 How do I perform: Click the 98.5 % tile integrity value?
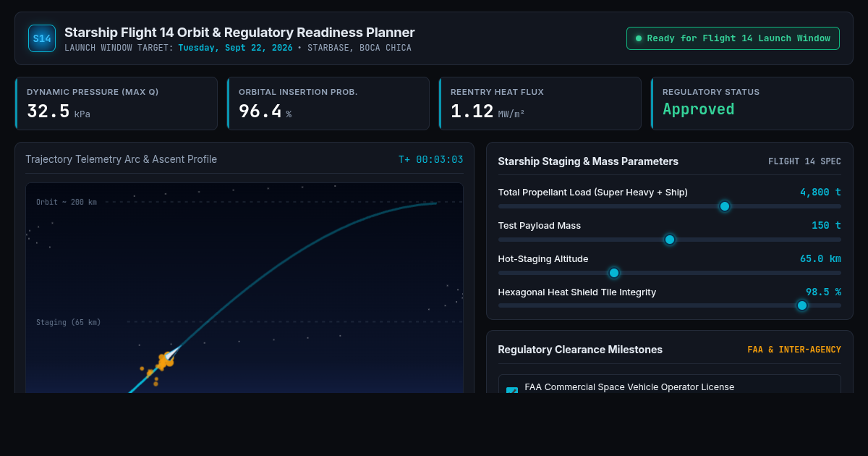pos(823,292)
